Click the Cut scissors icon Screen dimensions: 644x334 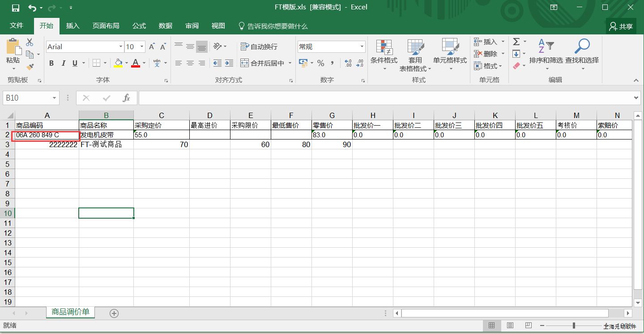30,42
